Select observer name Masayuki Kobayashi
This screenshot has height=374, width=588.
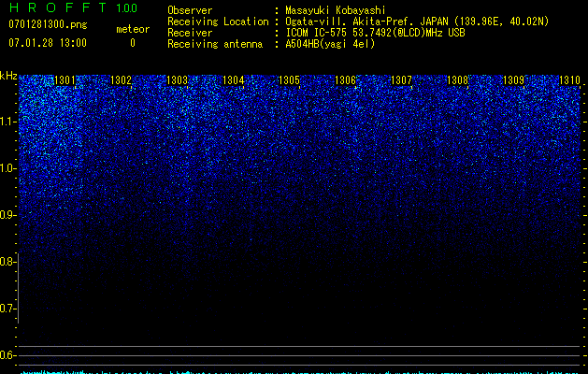tap(336, 10)
